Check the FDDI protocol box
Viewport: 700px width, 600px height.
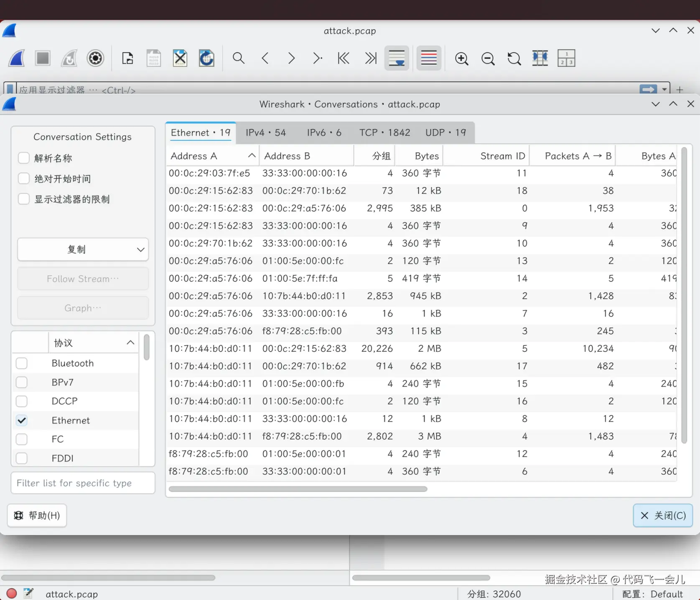point(22,458)
